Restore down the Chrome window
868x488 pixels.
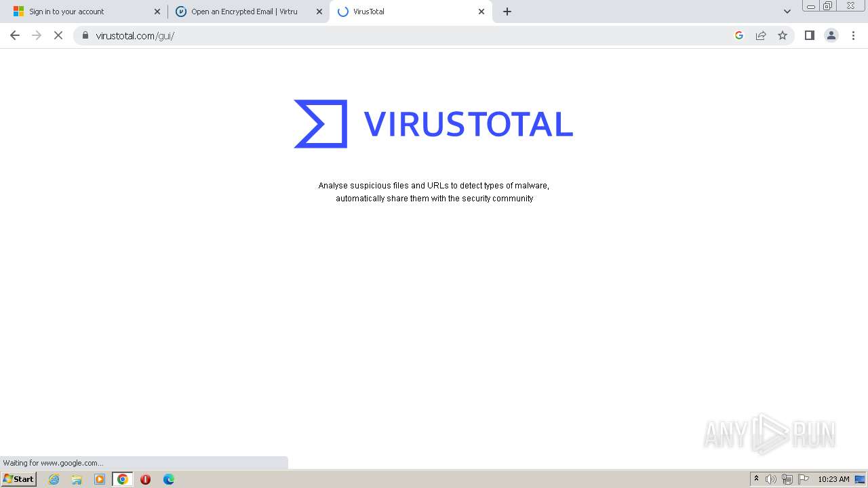(828, 6)
